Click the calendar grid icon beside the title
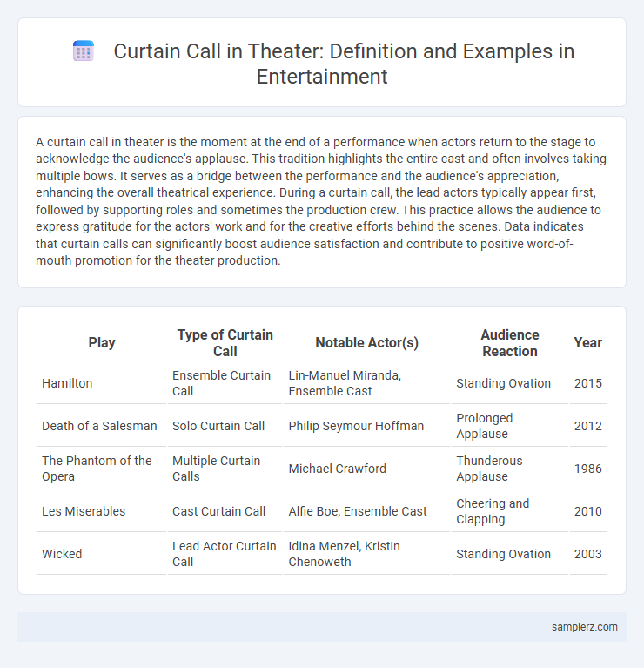 [84, 51]
